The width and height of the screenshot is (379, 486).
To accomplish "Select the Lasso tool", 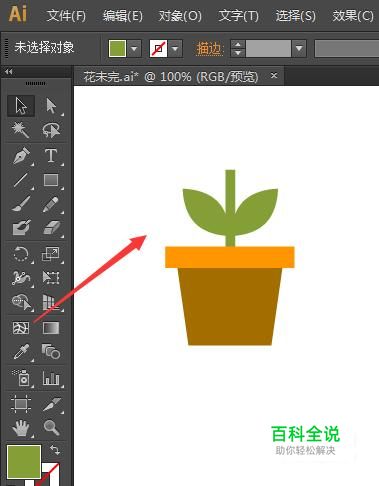I will [x=51, y=130].
